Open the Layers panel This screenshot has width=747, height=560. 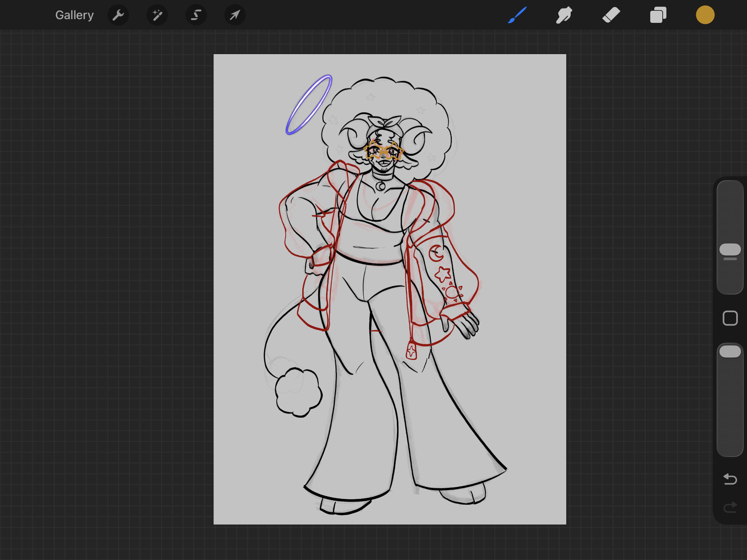(x=658, y=15)
